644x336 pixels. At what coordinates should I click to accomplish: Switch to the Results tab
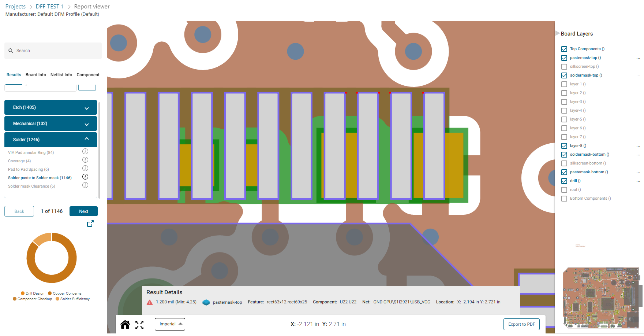14,75
